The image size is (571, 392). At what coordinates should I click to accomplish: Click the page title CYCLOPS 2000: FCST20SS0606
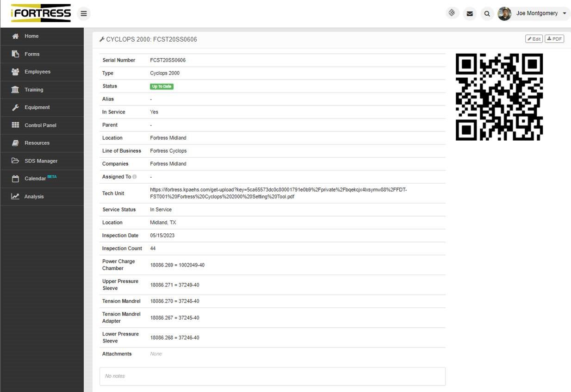[151, 39]
